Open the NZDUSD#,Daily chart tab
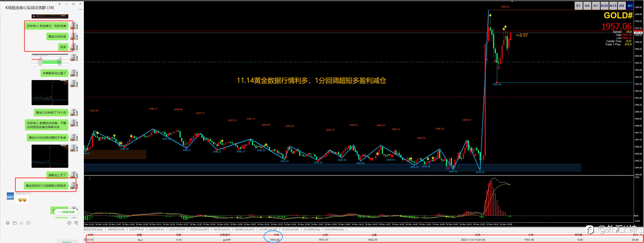 tap(94, 230)
